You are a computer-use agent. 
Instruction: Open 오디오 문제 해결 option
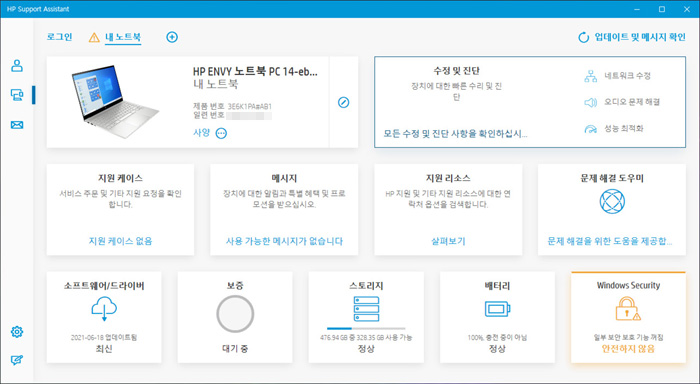[632, 102]
